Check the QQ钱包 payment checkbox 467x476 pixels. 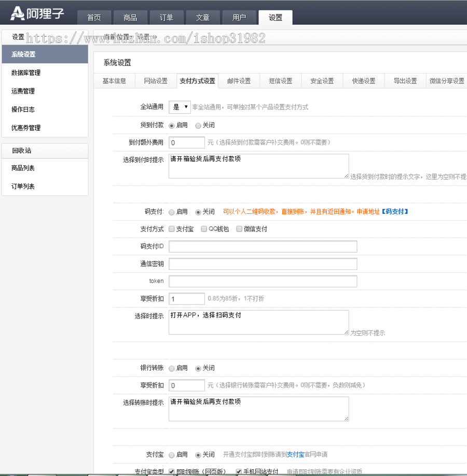click(x=204, y=228)
